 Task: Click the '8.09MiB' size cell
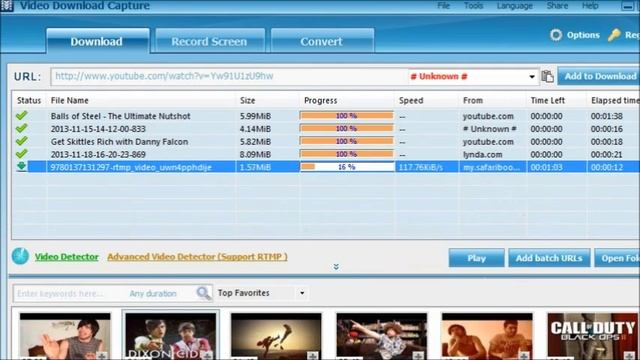255,154
